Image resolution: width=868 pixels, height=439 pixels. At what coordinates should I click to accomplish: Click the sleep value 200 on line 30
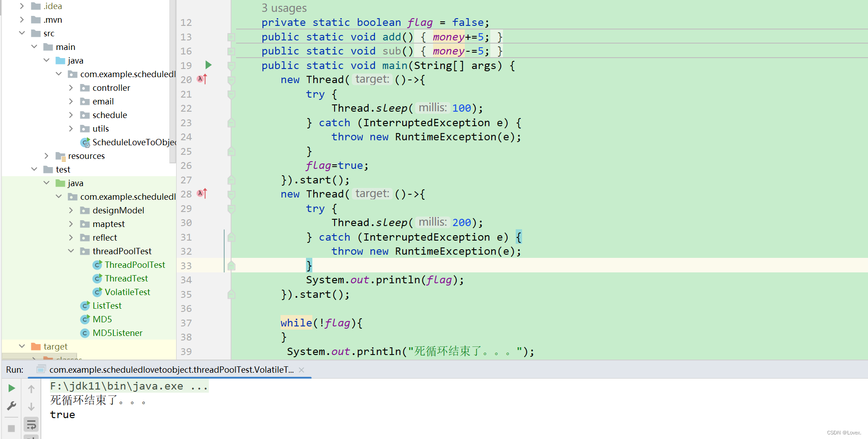click(462, 222)
